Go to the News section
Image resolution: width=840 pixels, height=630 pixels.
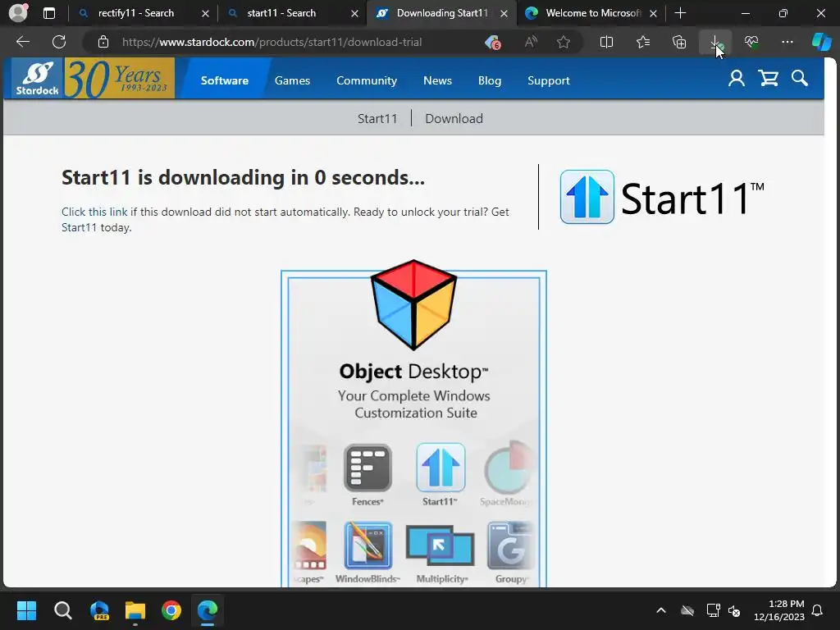point(438,80)
